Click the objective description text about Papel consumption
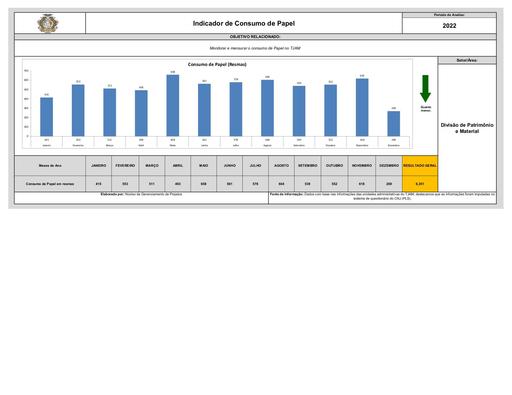This screenshot has width=512, height=395. (x=255, y=48)
